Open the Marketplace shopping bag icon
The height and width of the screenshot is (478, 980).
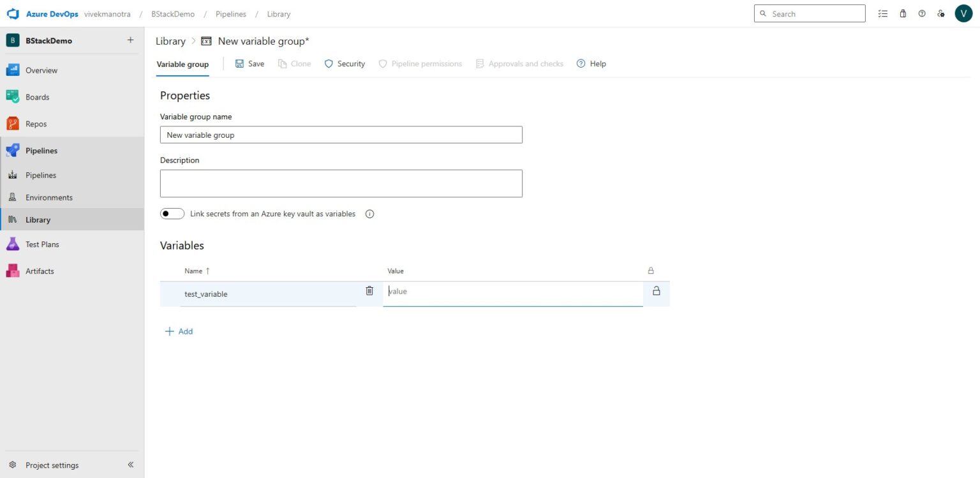point(903,13)
